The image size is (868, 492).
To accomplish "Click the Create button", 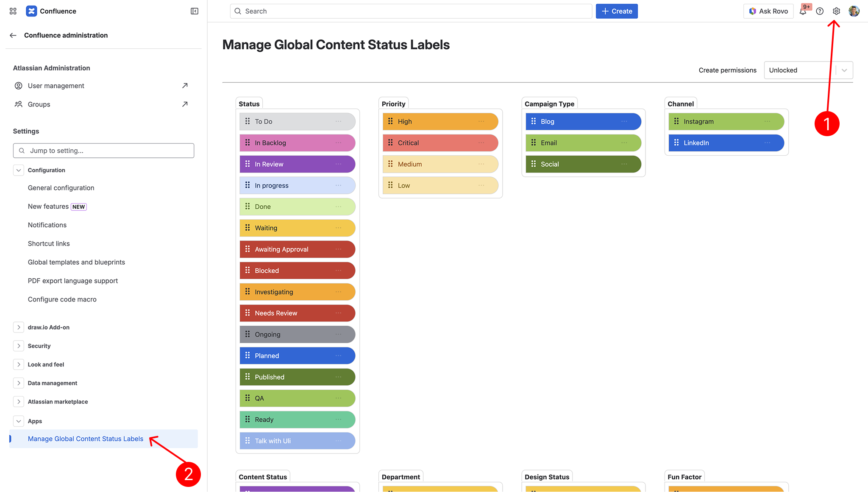I will [617, 11].
